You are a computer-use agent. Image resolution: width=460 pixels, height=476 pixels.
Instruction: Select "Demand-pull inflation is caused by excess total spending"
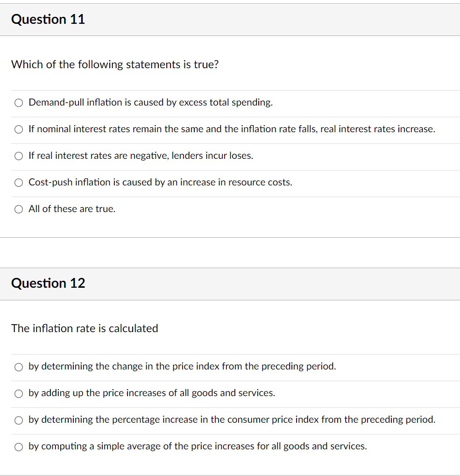click(x=18, y=102)
